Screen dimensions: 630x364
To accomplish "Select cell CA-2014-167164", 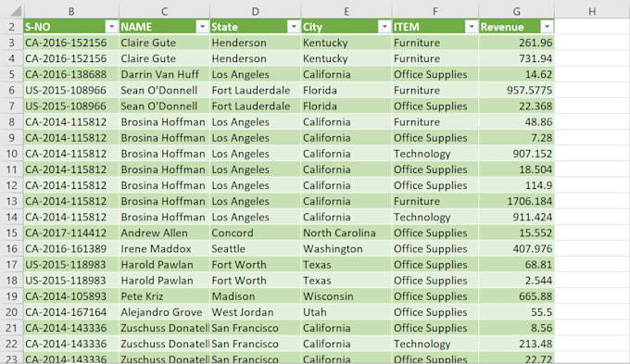I will [71, 312].
